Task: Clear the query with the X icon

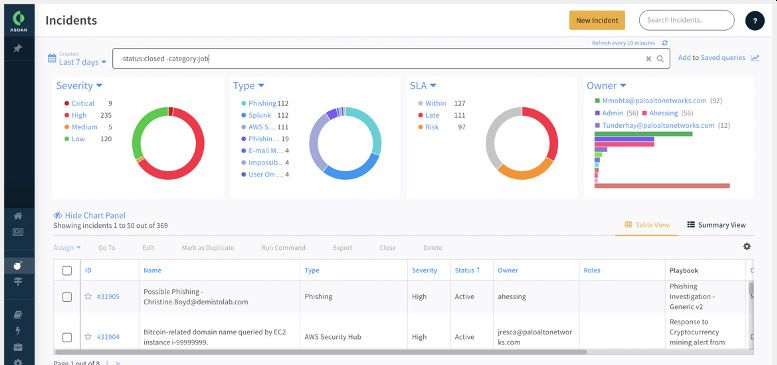Action: [x=648, y=58]
